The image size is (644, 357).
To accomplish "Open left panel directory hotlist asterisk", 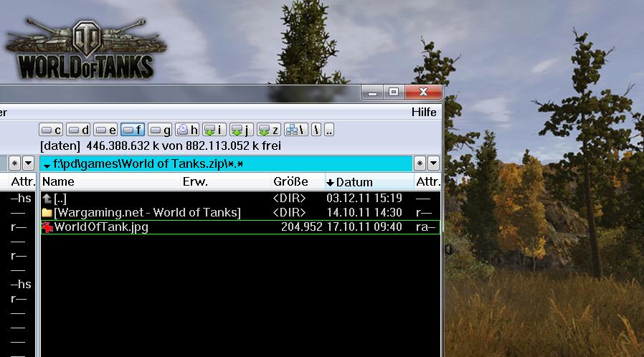I will click(x=14, y=163).
